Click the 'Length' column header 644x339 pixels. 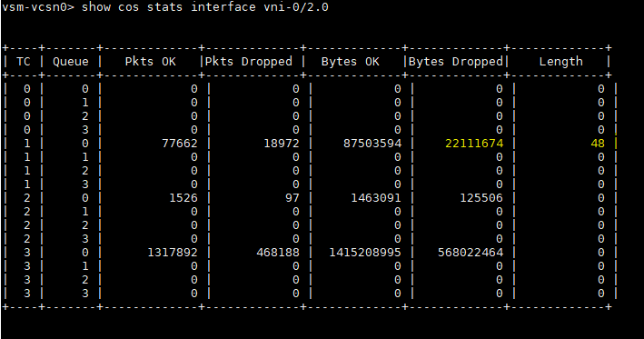(561, 62)
